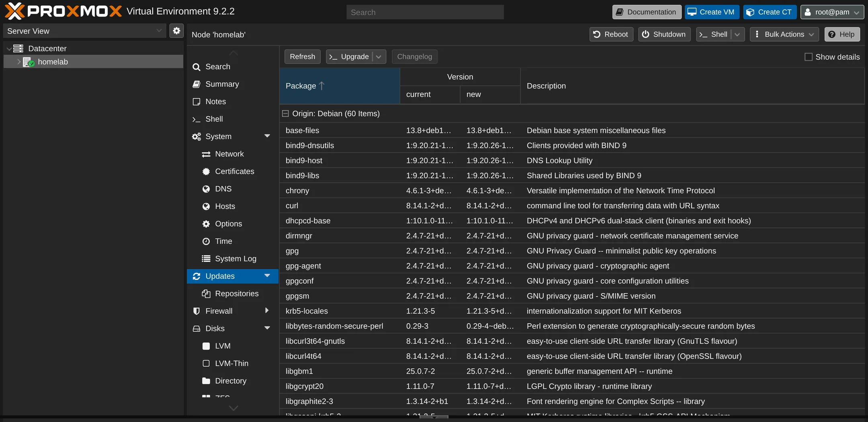The height and width of the screenshot is (422, 868).
Task: Click the System Log list icon
Action: tap(206, 259)
